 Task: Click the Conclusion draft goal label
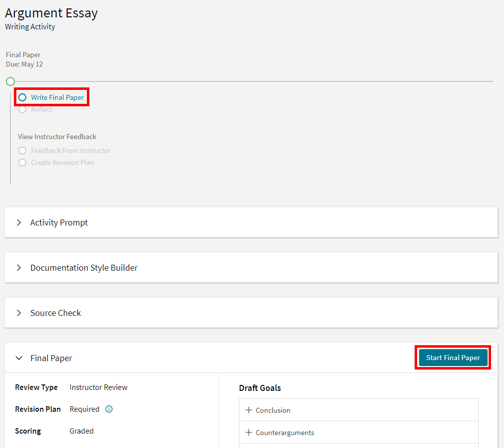tap(273, 410)
